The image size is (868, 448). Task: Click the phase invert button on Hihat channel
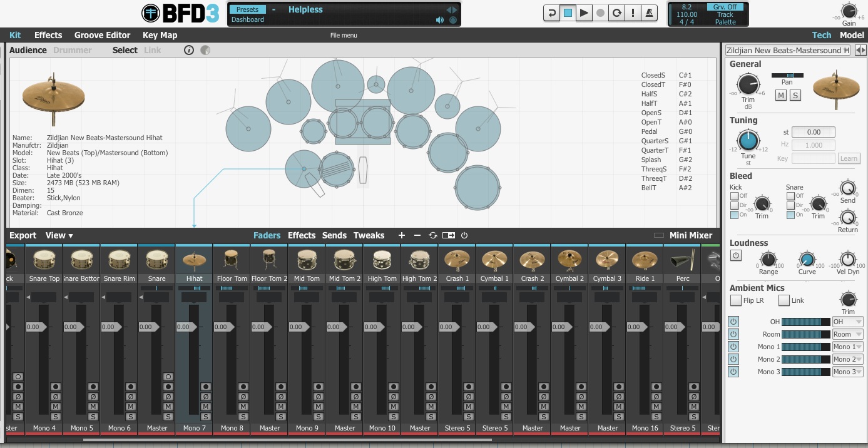pyautogui.click(x=205, y=397)
